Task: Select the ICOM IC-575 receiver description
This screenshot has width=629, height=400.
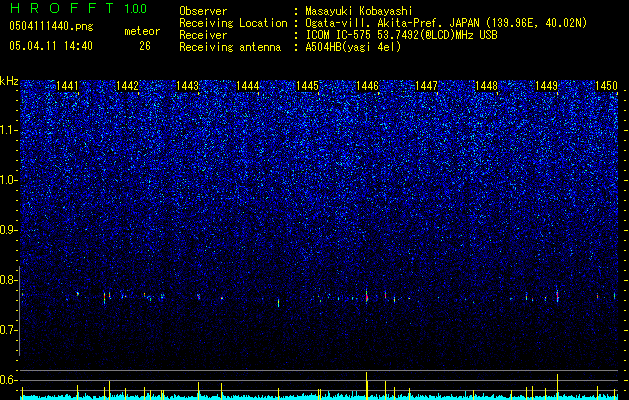Action: pos(401,35)
